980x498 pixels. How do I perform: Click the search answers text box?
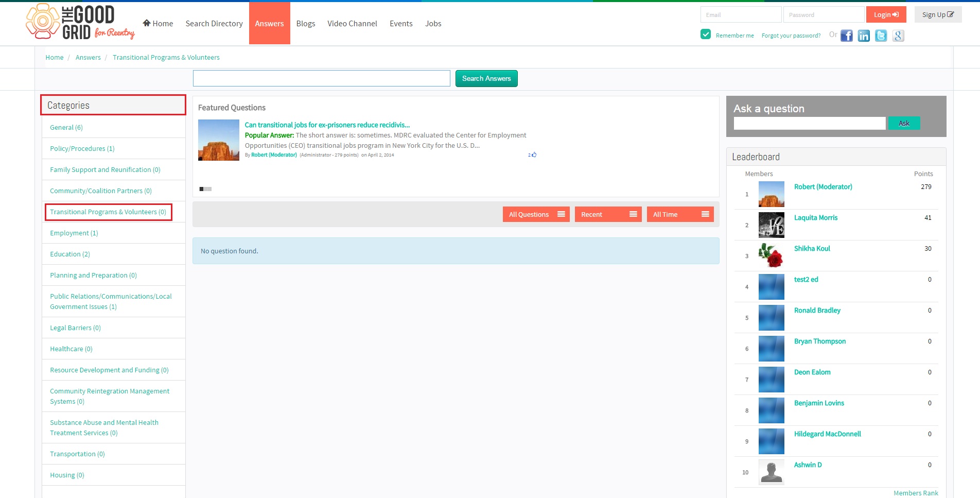coord(322,78)
